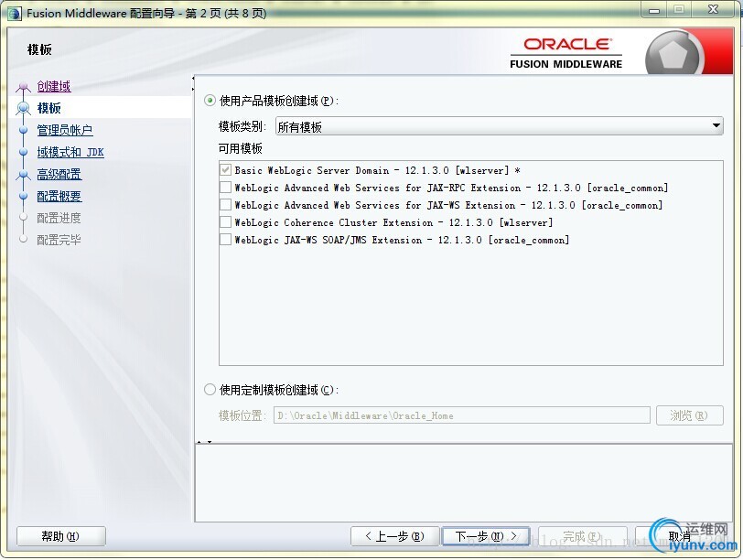
Task: Open the 管理员帐户 step link
Action: pos(65,130)
